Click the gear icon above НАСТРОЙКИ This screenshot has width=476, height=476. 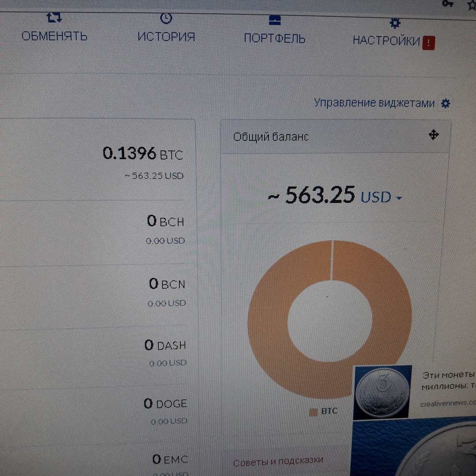click(395, 23)
